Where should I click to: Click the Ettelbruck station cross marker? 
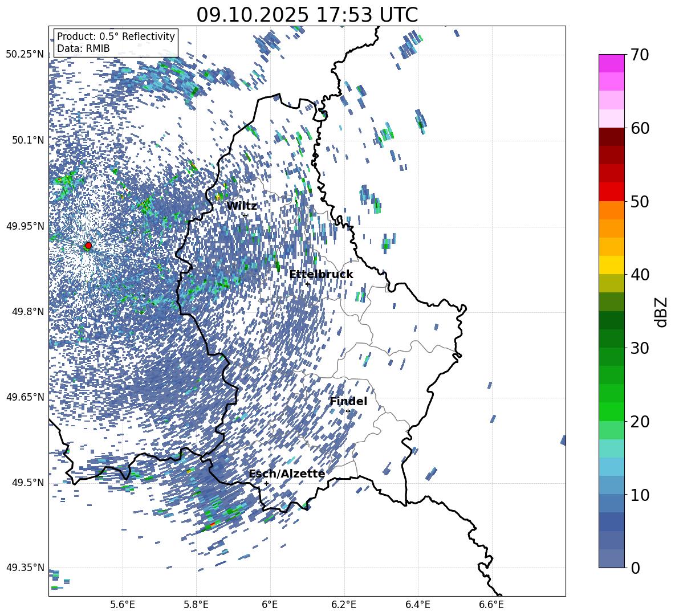pyautogui.click(x=307, y=284)
